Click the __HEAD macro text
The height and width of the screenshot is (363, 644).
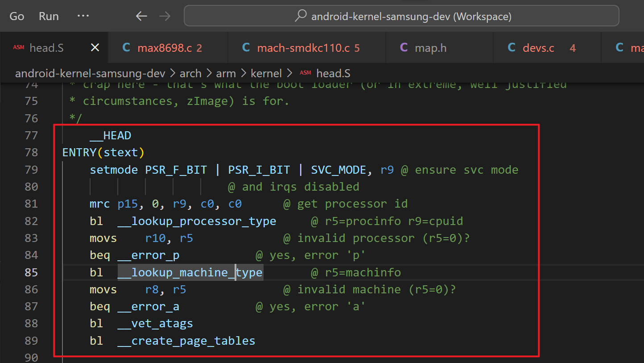[x=111, y=135]
